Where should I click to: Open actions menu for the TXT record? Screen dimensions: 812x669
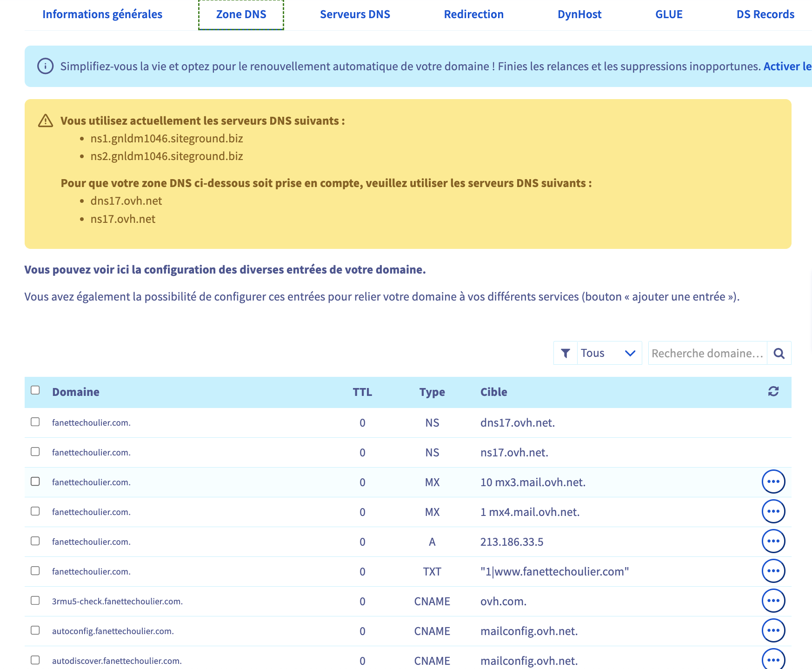click(773, 571)
